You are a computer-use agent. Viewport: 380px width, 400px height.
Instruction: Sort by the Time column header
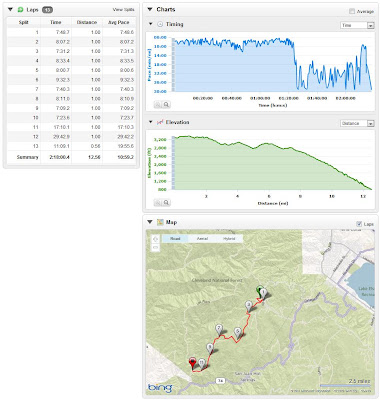[x=56, y=22]
